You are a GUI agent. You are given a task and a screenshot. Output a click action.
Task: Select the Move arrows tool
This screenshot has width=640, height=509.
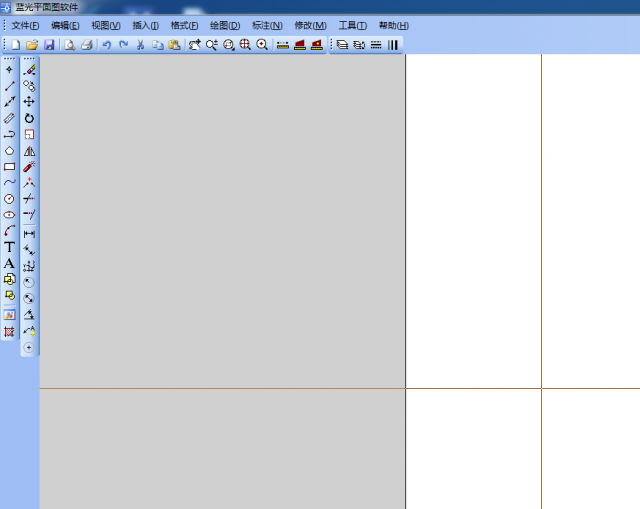point(29,102)
